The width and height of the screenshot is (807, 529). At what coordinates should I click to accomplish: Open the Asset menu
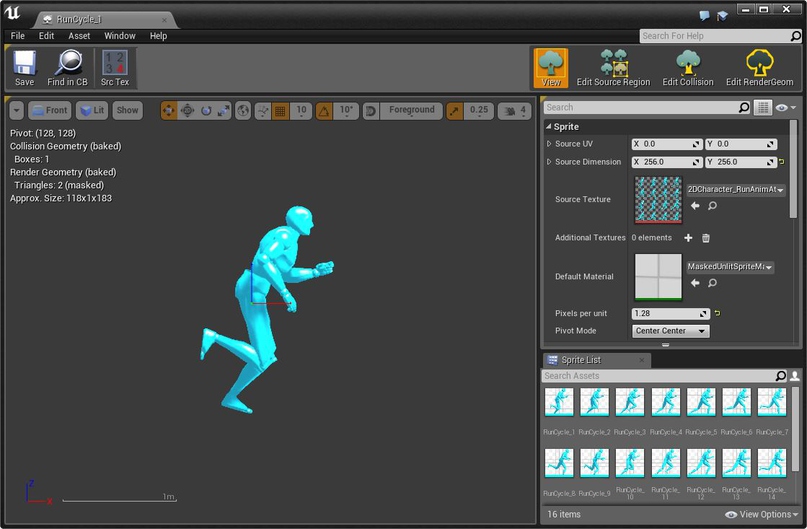(79, 36)
